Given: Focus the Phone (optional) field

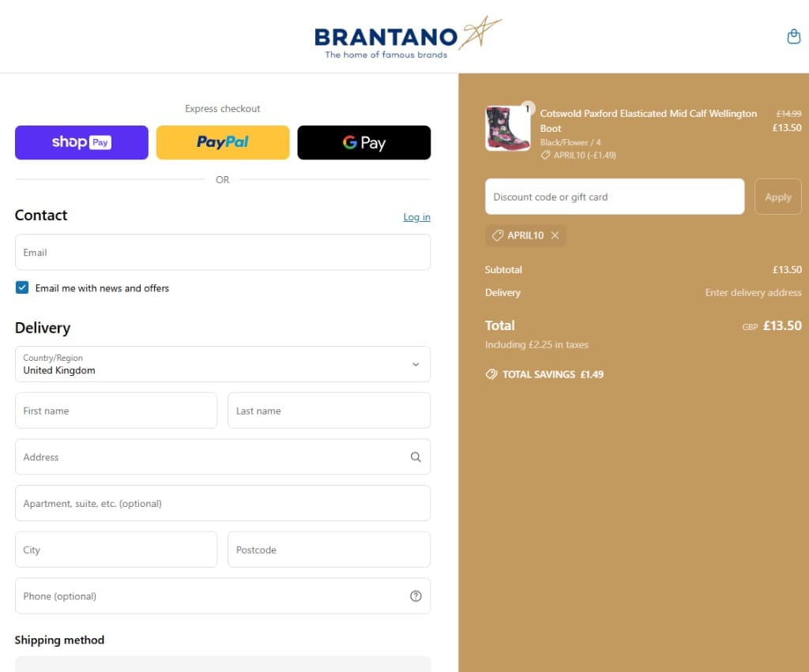Looking at the screenshot, I should click(x=223, y=596).
